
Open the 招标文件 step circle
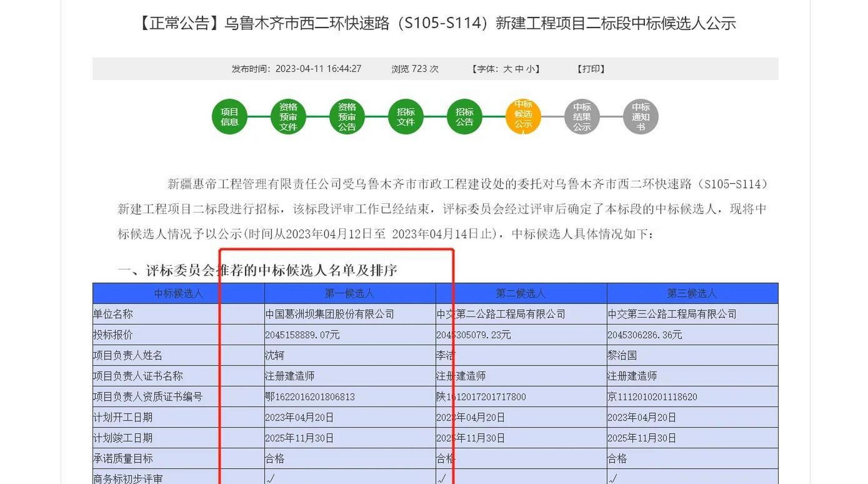point(405,117)
